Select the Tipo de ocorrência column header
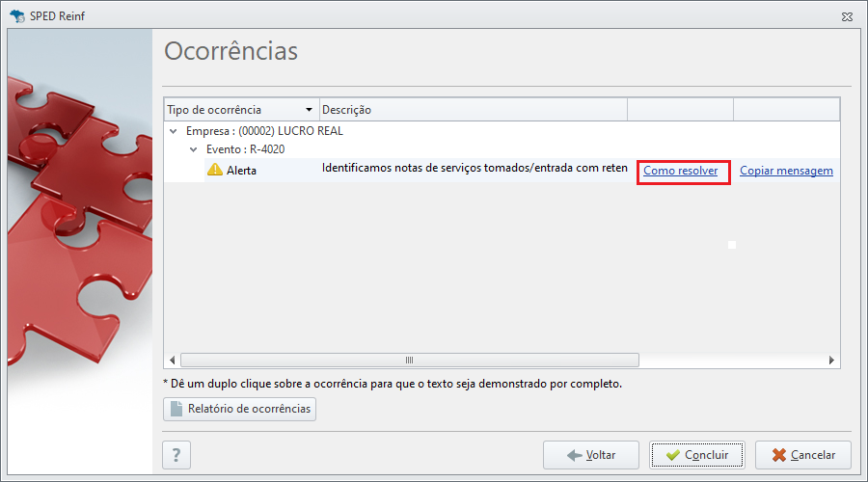The width and height of the screenshot is (868, 482). [242, 110]
